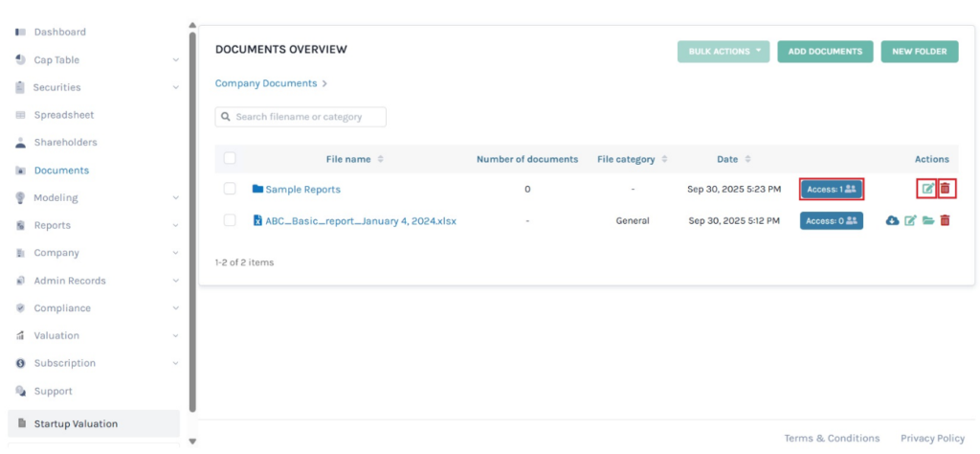Expand the Securities sidebar section
The height and width of the screenshot is (454, 980).
point(96,87)
